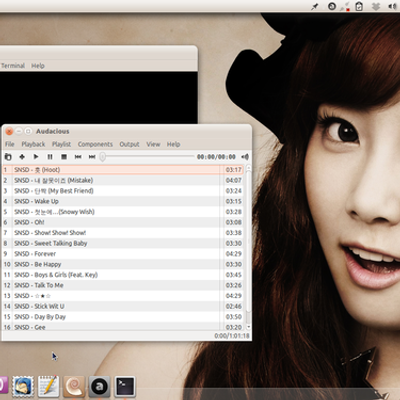Select the track SNSD - Talk To Me
The width and height of the screenshot is (400, 400).
123,285
